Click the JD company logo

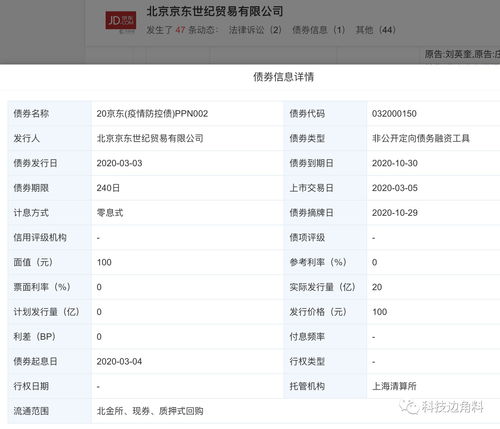121,21
